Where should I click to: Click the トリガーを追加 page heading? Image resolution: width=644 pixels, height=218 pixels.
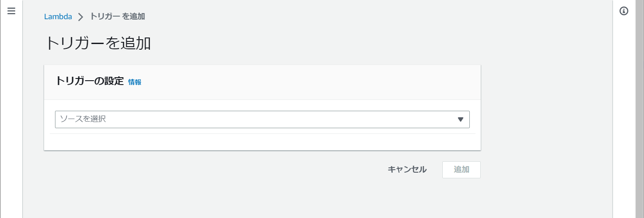(x=98, y=44)
